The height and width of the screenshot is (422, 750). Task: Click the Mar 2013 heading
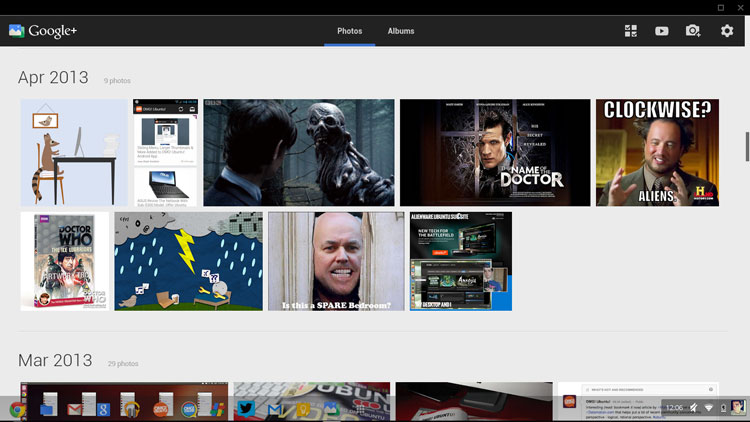point(55,360)
